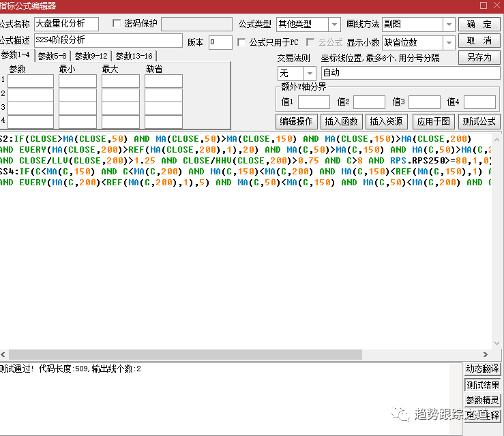This screenshot has height=436, width=504.
Task: Click the 插入函数 button
Action: tap(341, 122)
